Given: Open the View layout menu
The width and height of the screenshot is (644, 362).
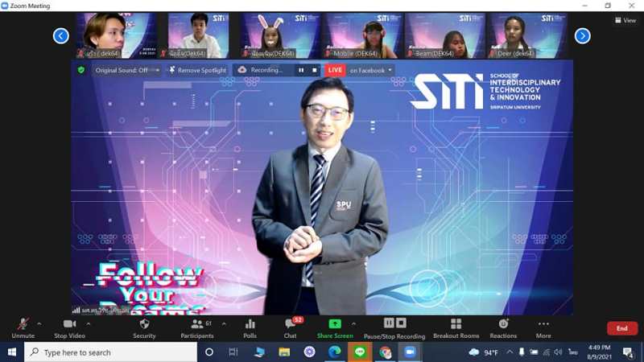Looking at the screenshot, I should point(625,20).
